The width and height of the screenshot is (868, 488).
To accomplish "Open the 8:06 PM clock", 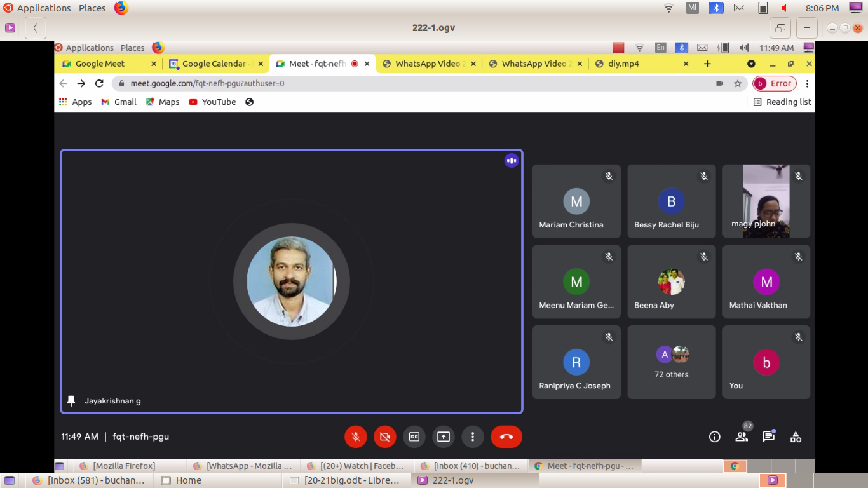I will 822,8.
